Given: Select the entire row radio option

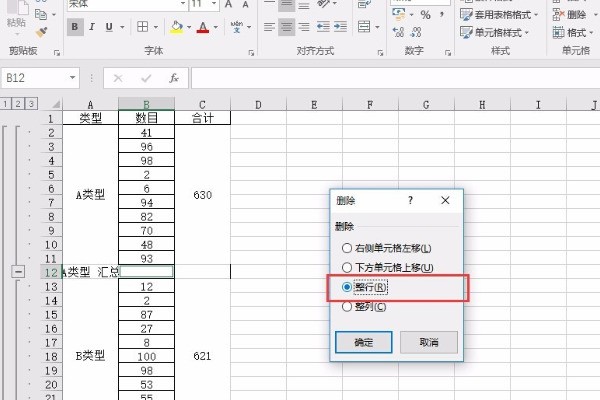Looking at the screenshot, I should [x=347, y=287].
